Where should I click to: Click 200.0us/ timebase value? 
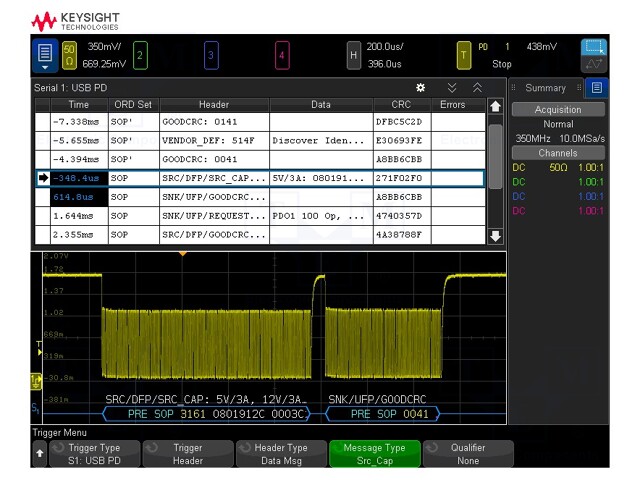point(384,47)
